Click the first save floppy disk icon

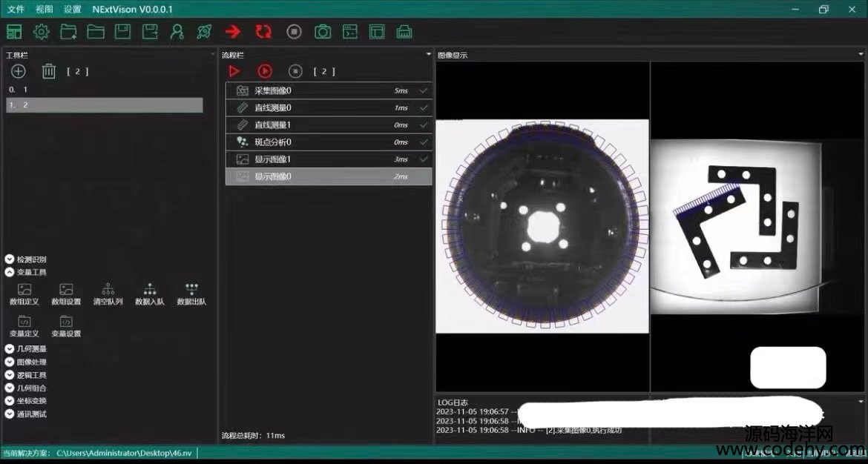tap(122, 32)
